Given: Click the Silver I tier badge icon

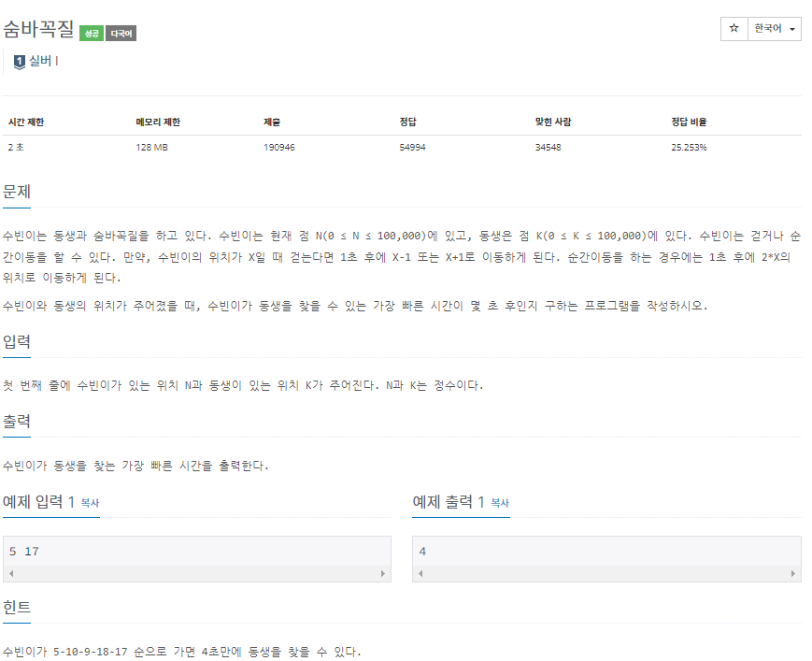Looking at the screenshot, I should [20, 62].
